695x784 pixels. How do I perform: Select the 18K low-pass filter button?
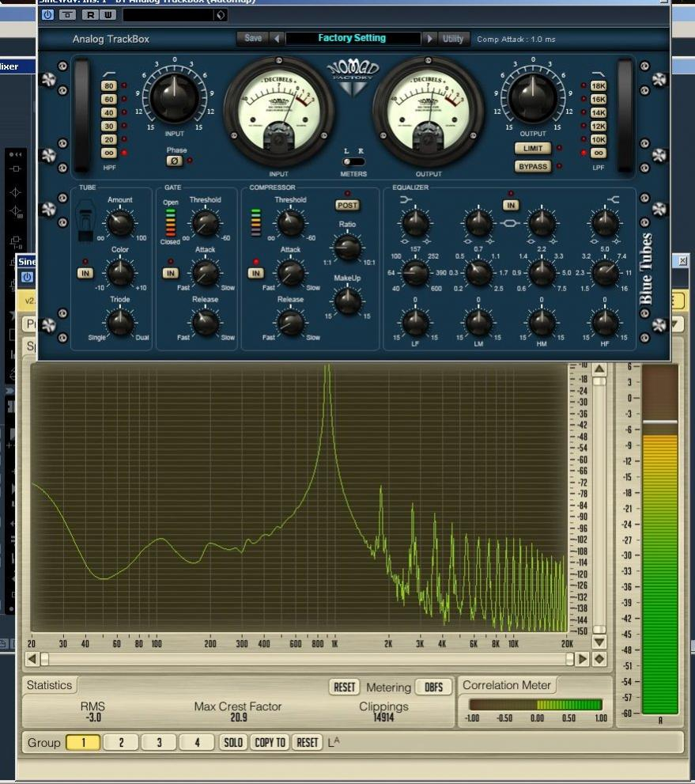tap(599, 85)
